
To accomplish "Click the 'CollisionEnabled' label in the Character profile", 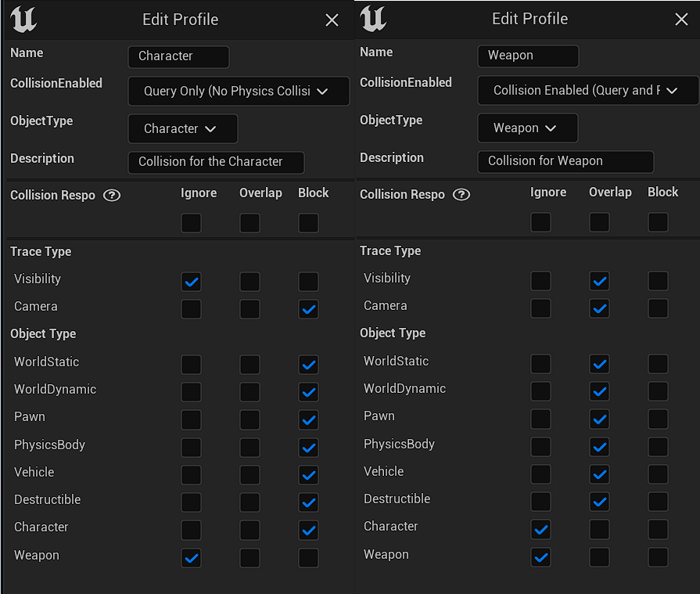I will tap(56, 84).
